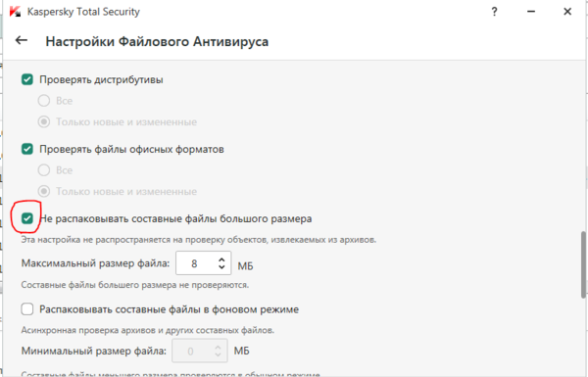Decrease minimum file size with down arrow

(218, 354)
